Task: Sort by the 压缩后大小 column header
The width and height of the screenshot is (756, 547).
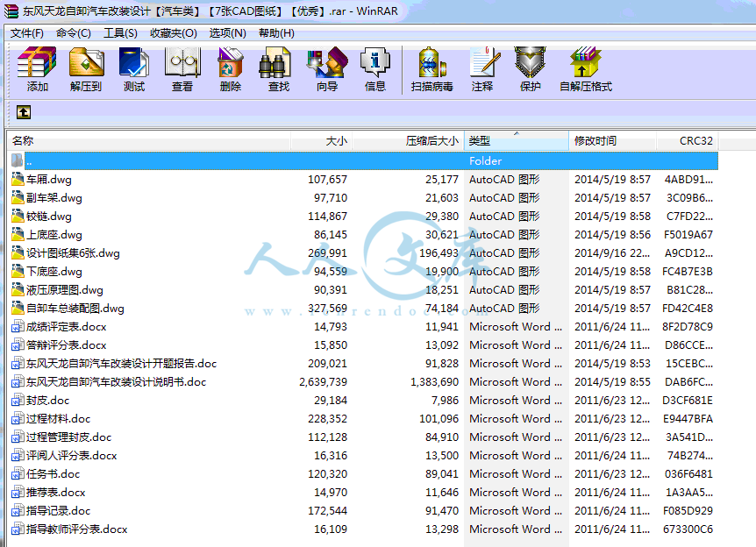Action: coord(409,141)
